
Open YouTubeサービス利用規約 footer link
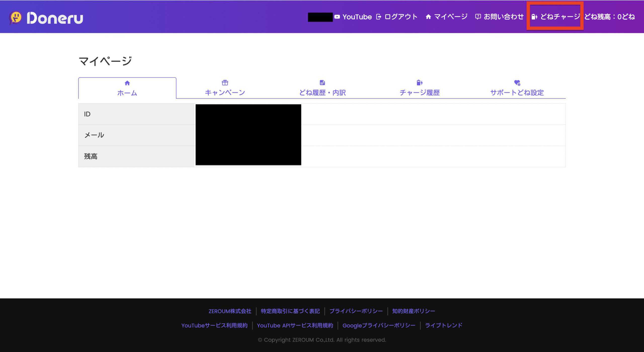[x=214, y=326]
